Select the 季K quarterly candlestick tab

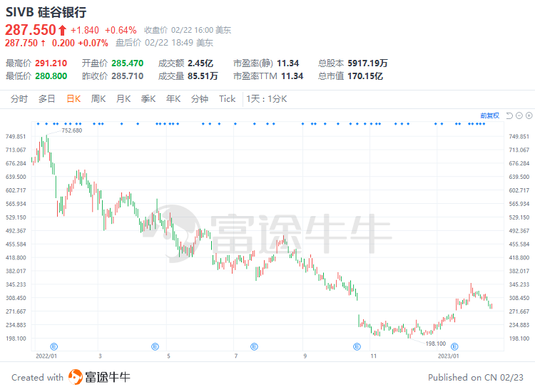[x=148, y=99]
